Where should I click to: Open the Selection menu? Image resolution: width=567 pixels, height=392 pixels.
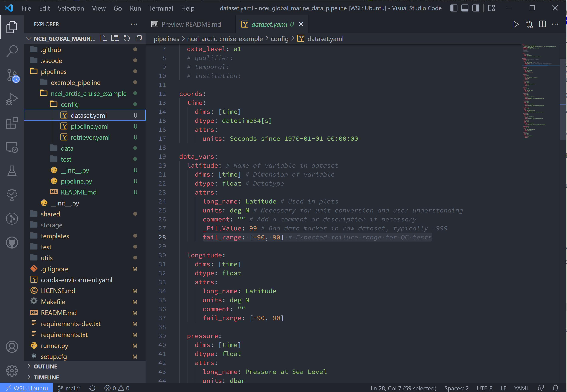click(71, 8)
